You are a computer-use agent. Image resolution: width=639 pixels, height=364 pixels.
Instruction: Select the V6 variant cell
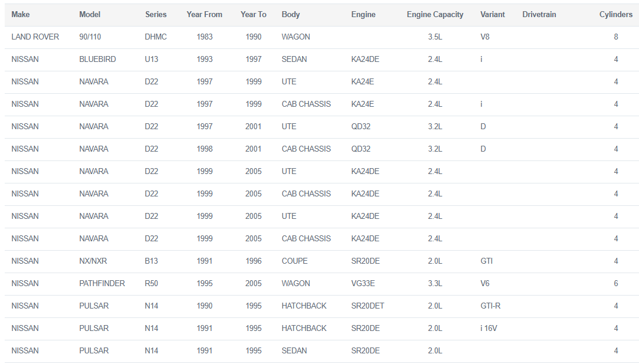click(x=485, y=283)
